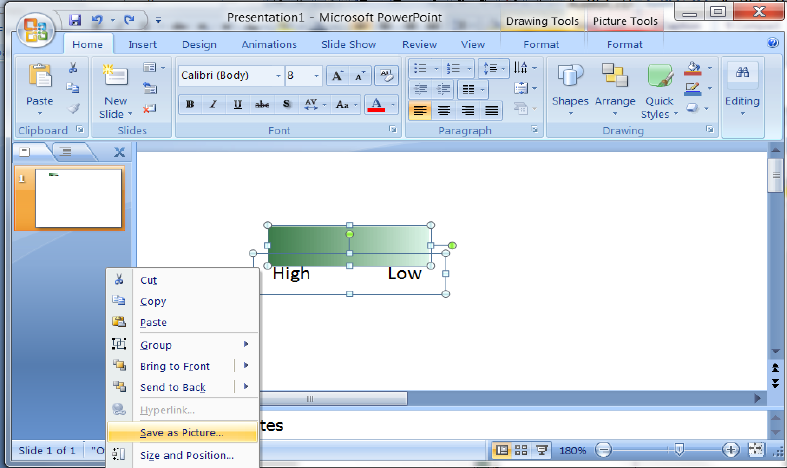Open the Office Button menu
The image size is (787, 468).
point(35,29)
